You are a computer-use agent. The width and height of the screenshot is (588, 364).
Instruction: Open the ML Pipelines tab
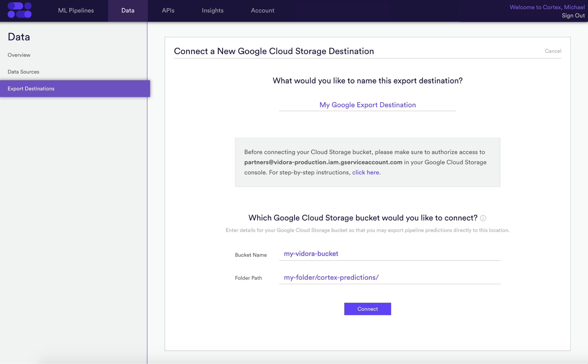coord(76,10)
